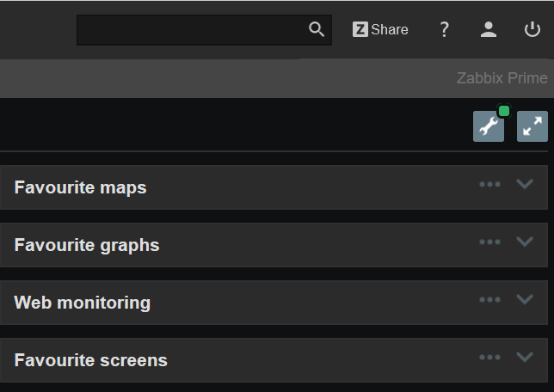Open the Favourite screens three-dot menu

point(490,357)
